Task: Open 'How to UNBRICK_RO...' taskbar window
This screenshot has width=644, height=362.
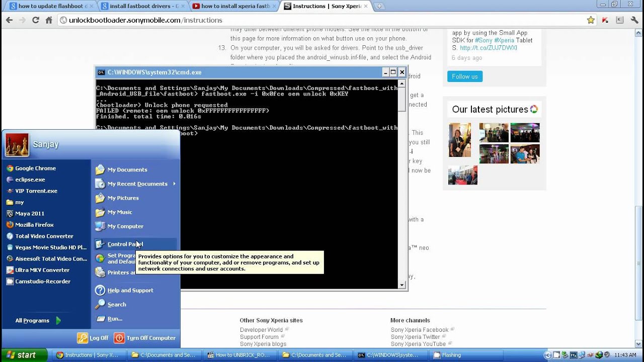Action: [239, 355]
